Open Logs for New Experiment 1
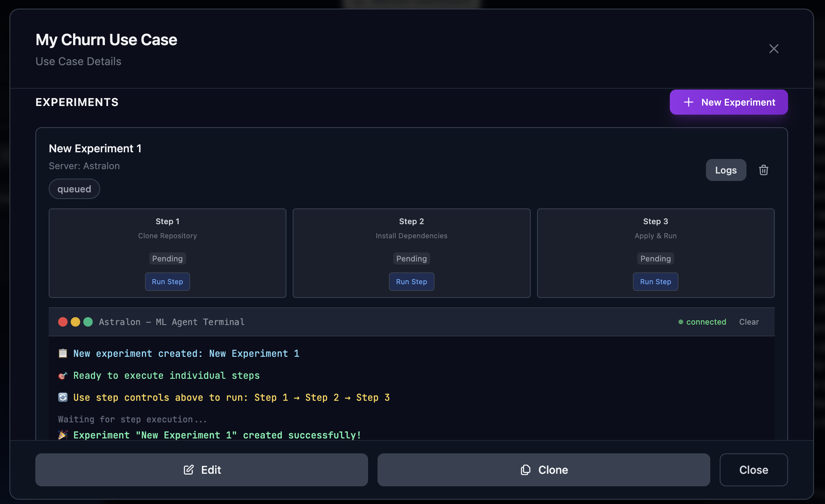 tap(726, 170)
